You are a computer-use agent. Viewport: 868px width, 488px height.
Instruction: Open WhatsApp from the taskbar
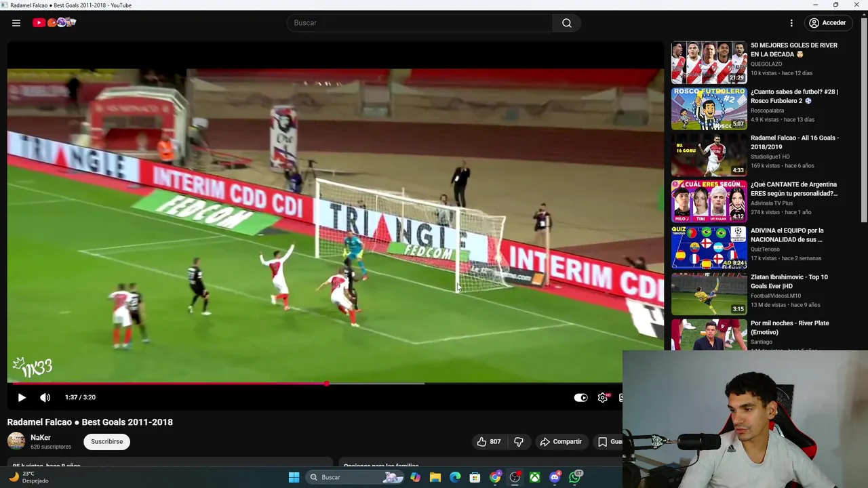pyautogui.click(x=575, y=478)
